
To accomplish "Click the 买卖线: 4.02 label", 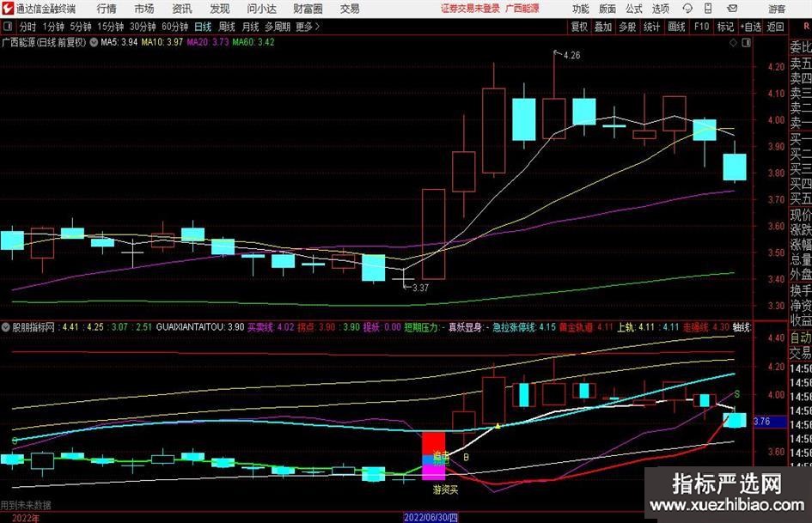I will (271, 327).
